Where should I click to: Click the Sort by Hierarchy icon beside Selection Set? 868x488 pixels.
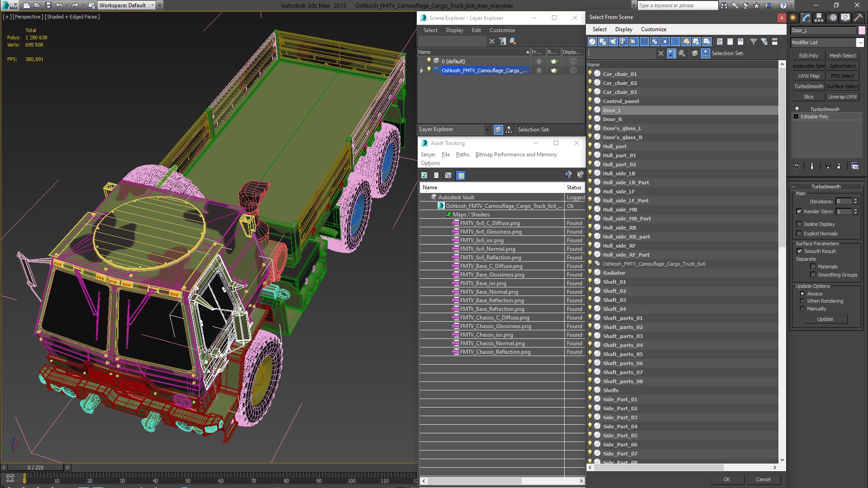point(705,53)
